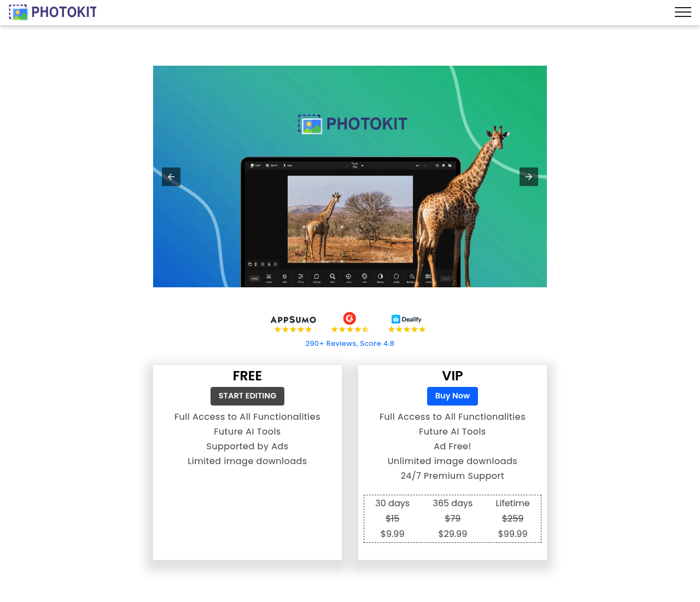This screenshot has width=700, height=602.
Task: Click the VIP plan heading
Action: click(452, 376)
